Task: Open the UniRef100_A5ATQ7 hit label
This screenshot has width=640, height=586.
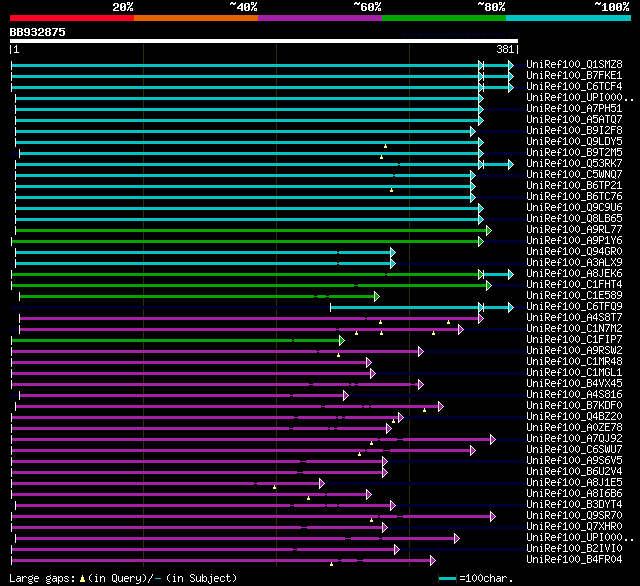Action: [574, 120]
